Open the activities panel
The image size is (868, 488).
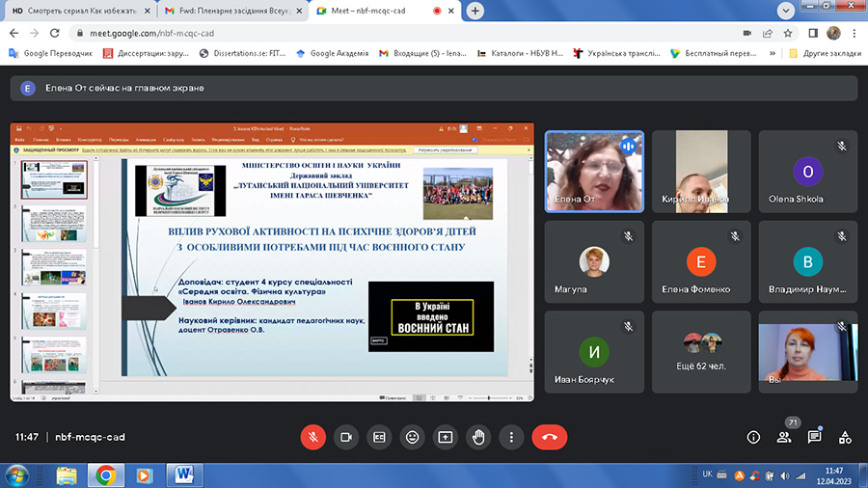(x=845, y=437)
